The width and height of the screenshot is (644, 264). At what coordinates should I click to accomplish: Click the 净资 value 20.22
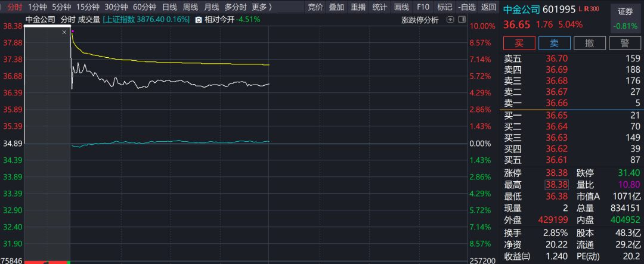556,245
